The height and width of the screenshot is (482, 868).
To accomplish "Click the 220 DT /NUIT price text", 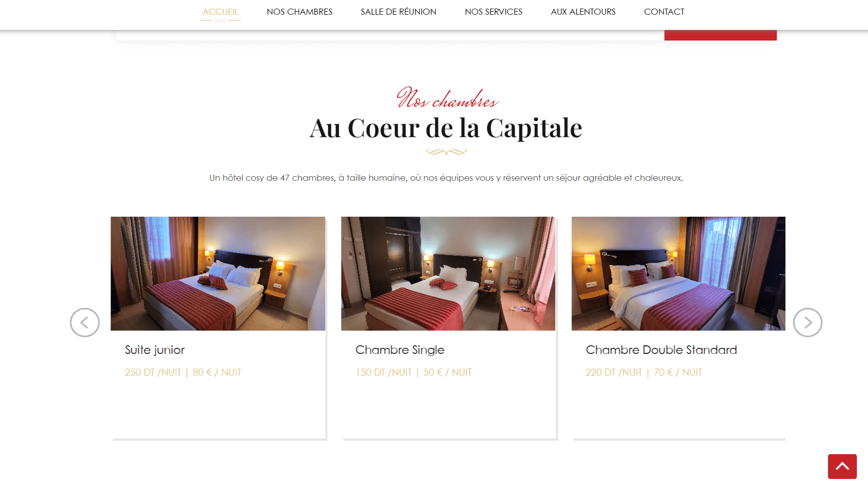I will [614, 373].
